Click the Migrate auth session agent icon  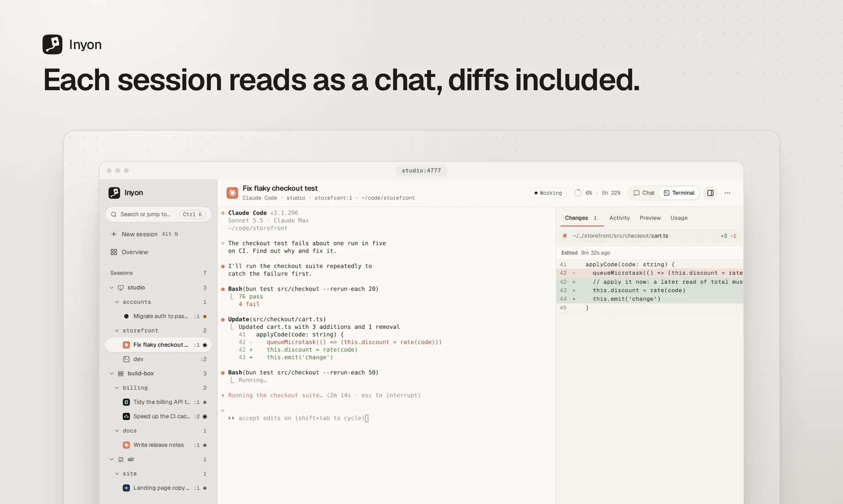pos(126,316)
